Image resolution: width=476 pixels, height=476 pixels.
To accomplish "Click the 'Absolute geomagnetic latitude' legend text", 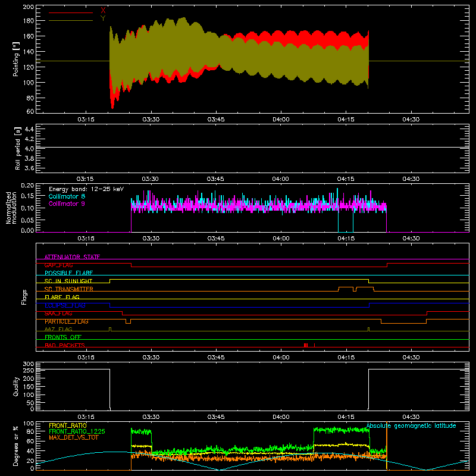I will click(411, 426).
